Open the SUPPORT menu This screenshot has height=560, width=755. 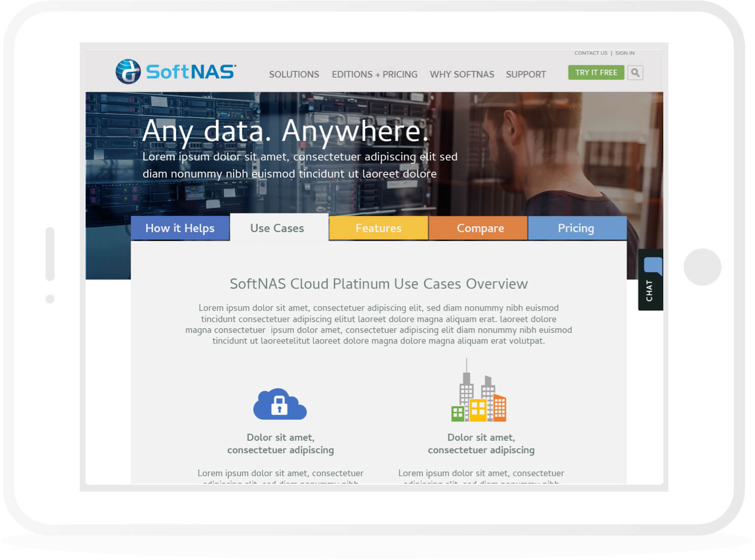coord(526,74)
